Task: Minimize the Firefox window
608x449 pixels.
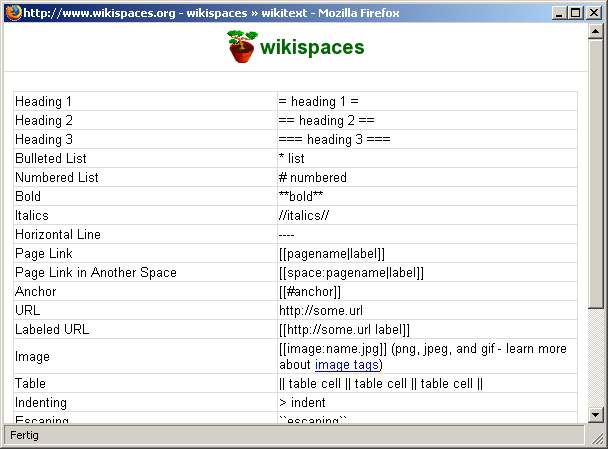Action: (x=559, y=13)
